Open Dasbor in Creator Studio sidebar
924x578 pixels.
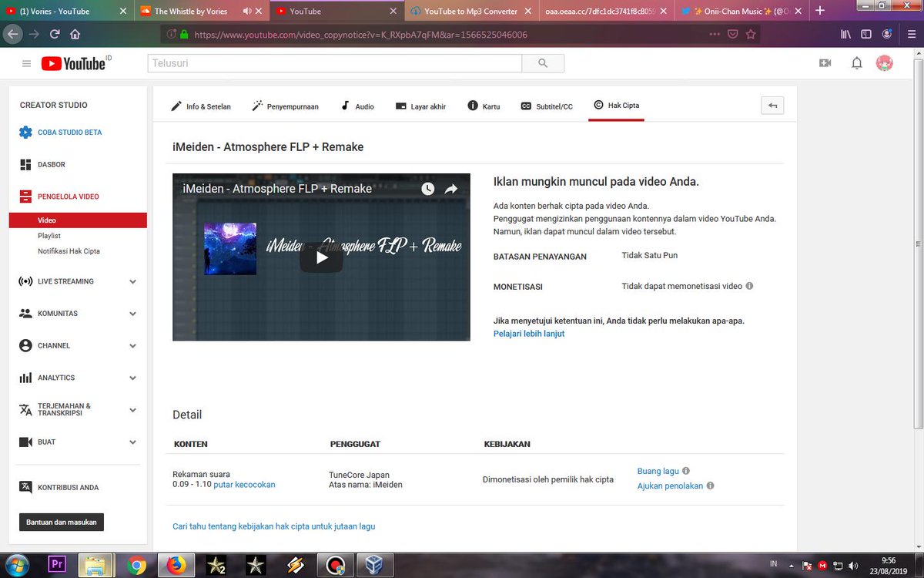point(42,165)
